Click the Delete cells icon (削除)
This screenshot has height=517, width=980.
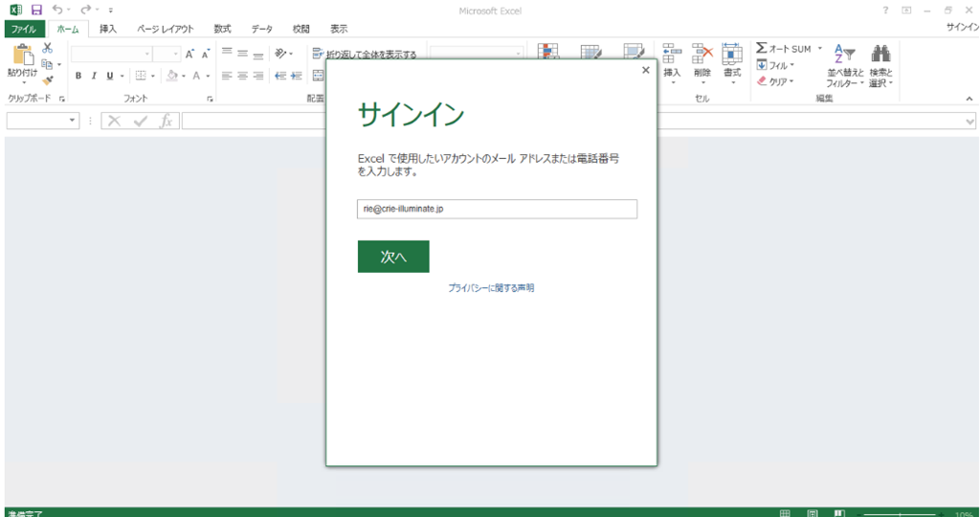tap(702, 54)
